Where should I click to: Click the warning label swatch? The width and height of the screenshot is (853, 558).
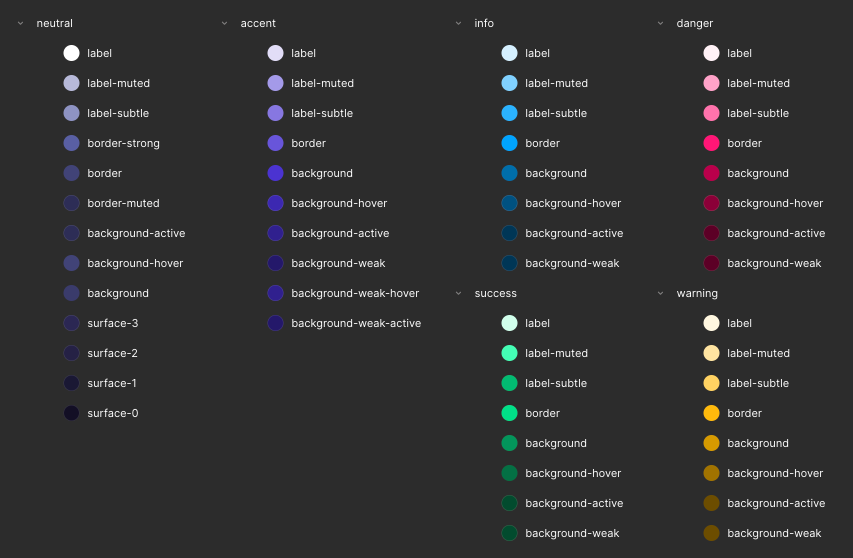(x=712, y=323)
